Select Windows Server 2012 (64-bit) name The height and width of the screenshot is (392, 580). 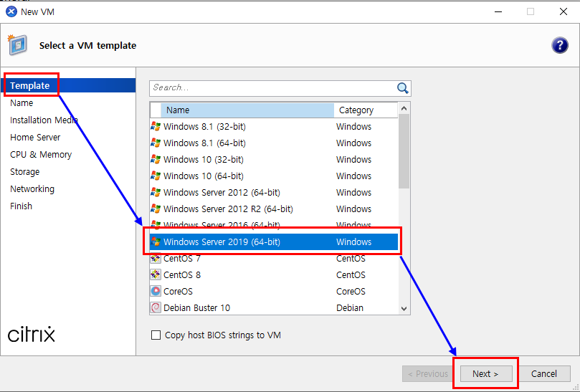[x=222, y=192]
